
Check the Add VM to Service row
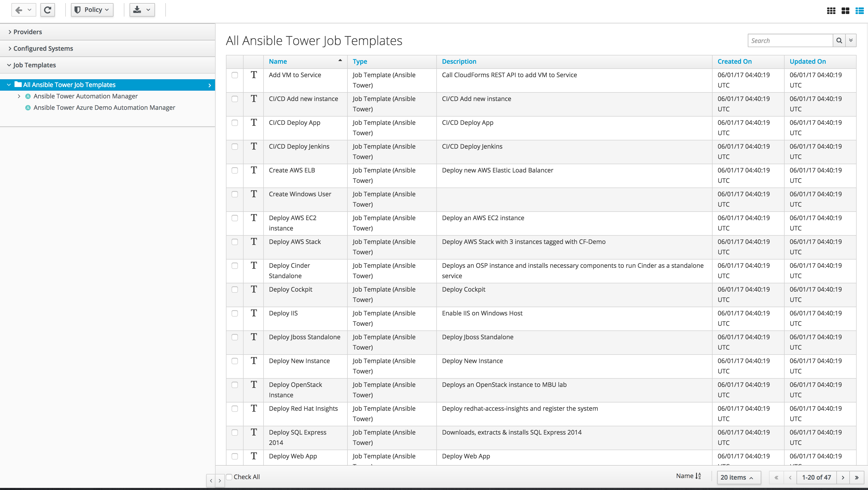[234, 75]
